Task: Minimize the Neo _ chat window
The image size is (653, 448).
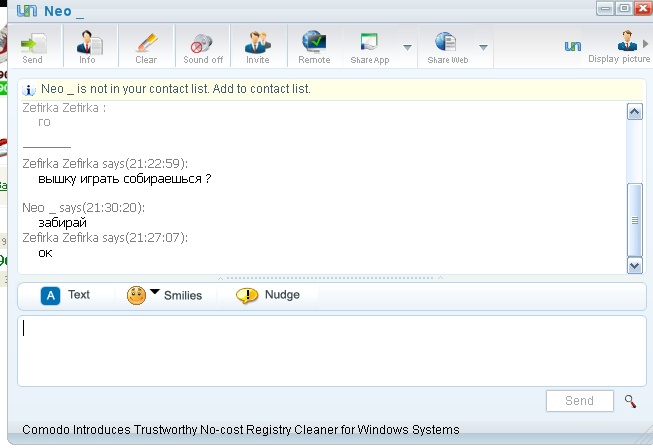Action: pyautogui.click(x=605, y=8)
